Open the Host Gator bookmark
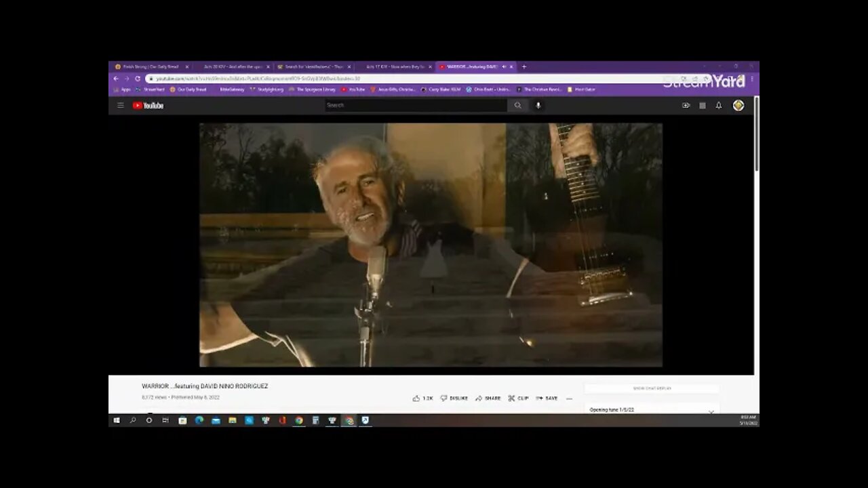Screen dimensions: 868x488 point(581,89)
